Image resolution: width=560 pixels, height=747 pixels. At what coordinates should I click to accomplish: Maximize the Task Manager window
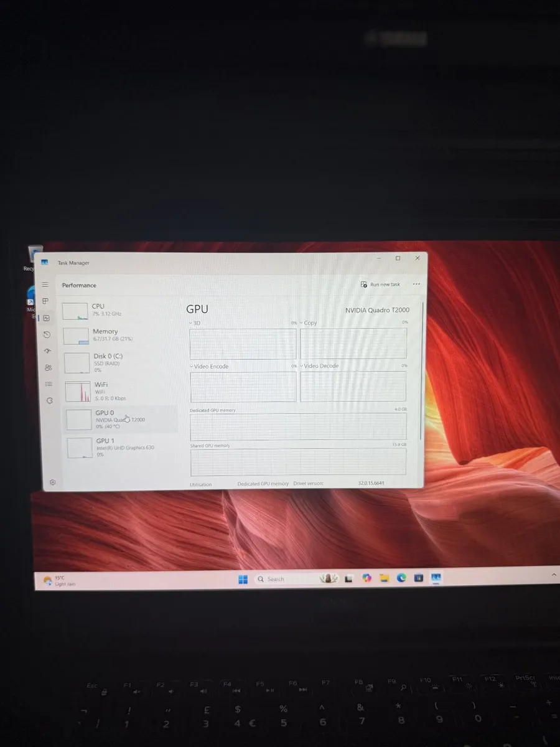point(398,258)
